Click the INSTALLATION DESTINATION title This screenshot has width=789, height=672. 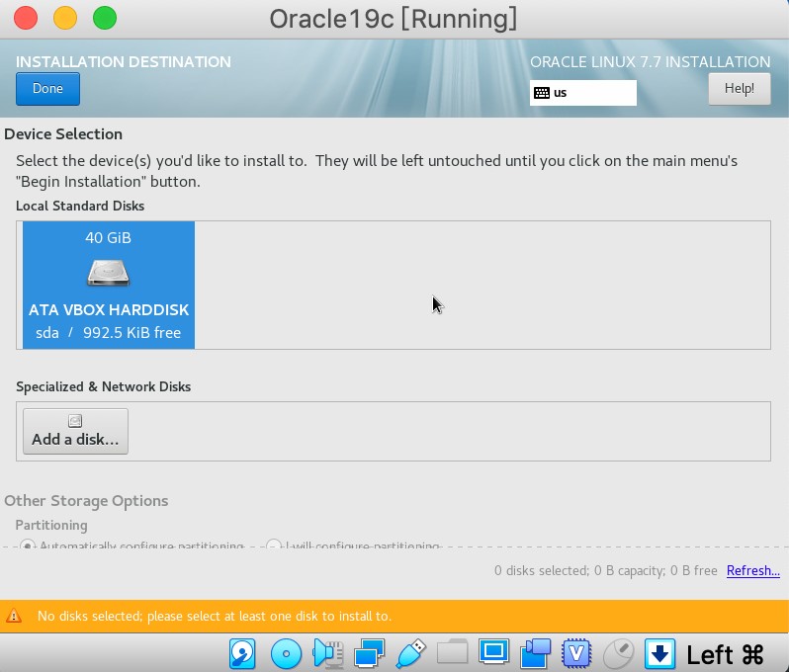(x=124, y=62)
